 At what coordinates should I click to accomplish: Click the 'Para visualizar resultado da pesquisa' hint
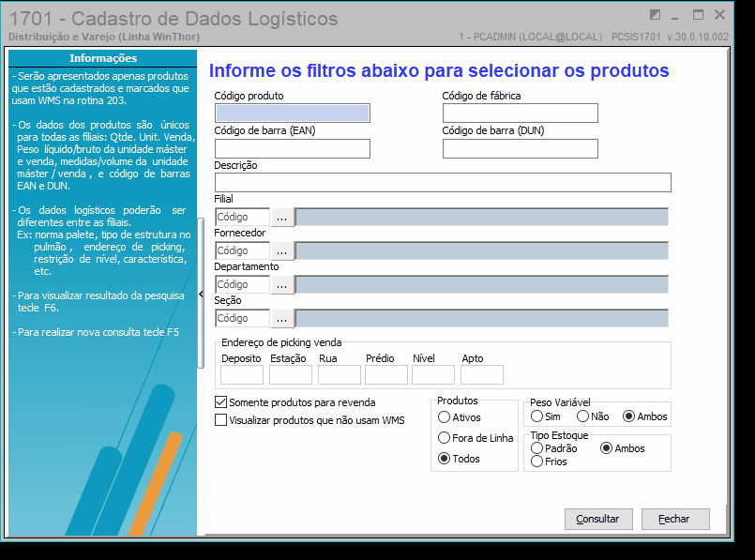point(100,295)
